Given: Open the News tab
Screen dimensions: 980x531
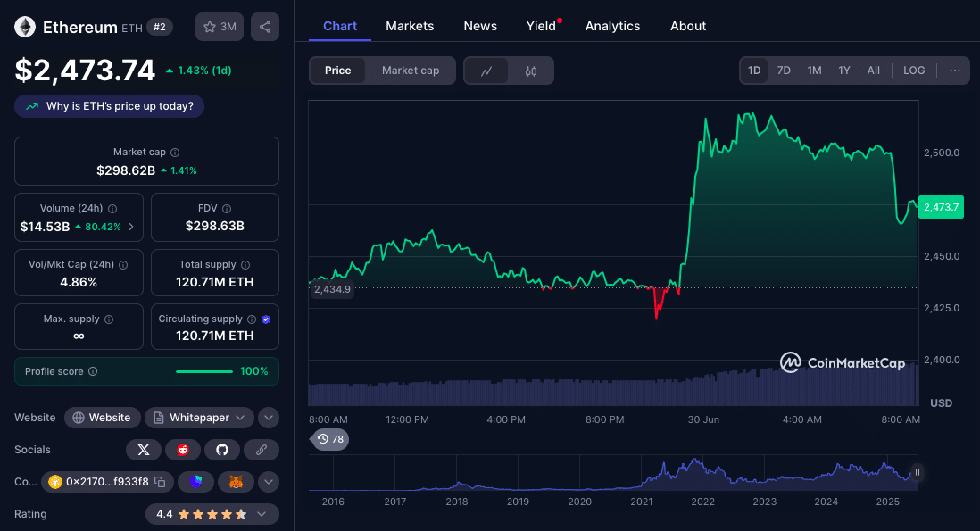Looking at the screenshot, I should (x=480, y=26).
